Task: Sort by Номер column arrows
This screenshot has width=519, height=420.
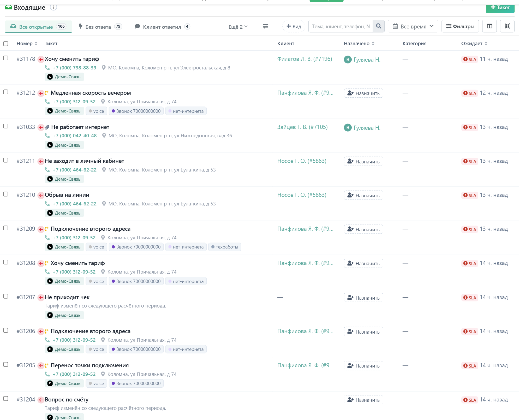Action: click(36, 44)
